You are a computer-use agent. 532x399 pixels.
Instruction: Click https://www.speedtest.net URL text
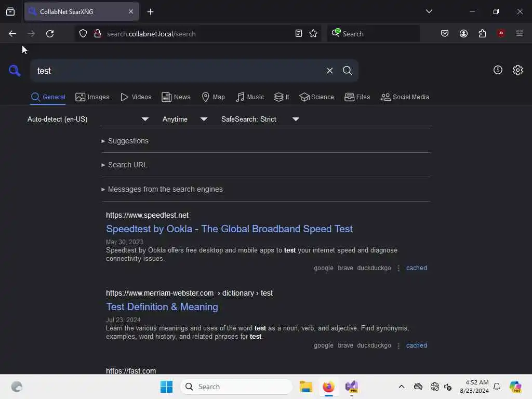tap(147, 215)
